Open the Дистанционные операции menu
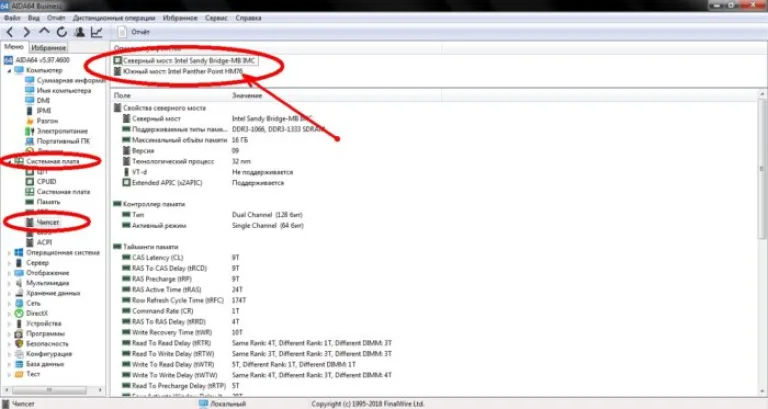768x409 pixels. click(114, 18)
